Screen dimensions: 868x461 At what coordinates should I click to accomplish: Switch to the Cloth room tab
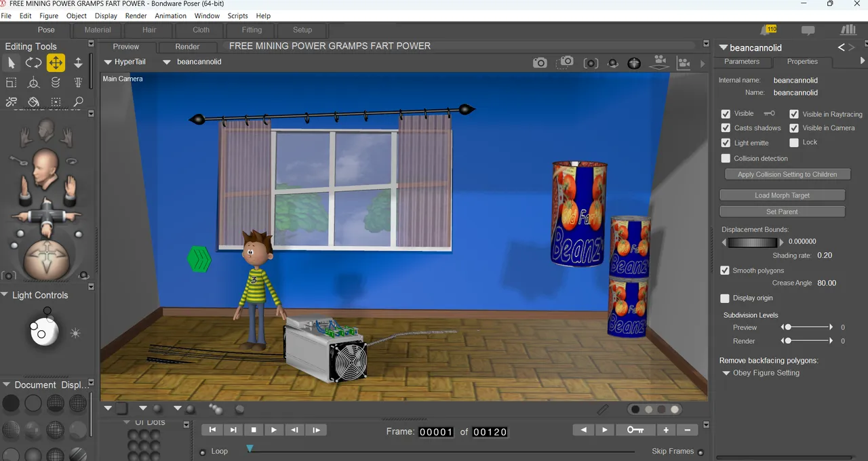click(x=201, y=30)
